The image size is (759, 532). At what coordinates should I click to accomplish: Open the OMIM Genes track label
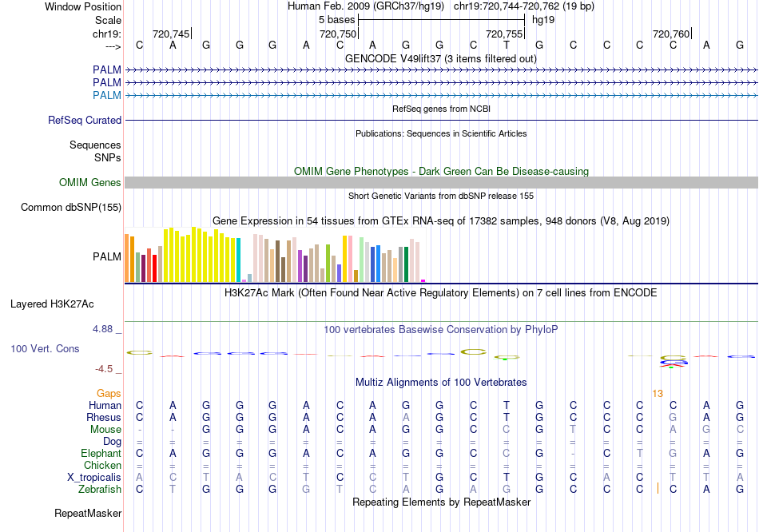tap(90, 182)
